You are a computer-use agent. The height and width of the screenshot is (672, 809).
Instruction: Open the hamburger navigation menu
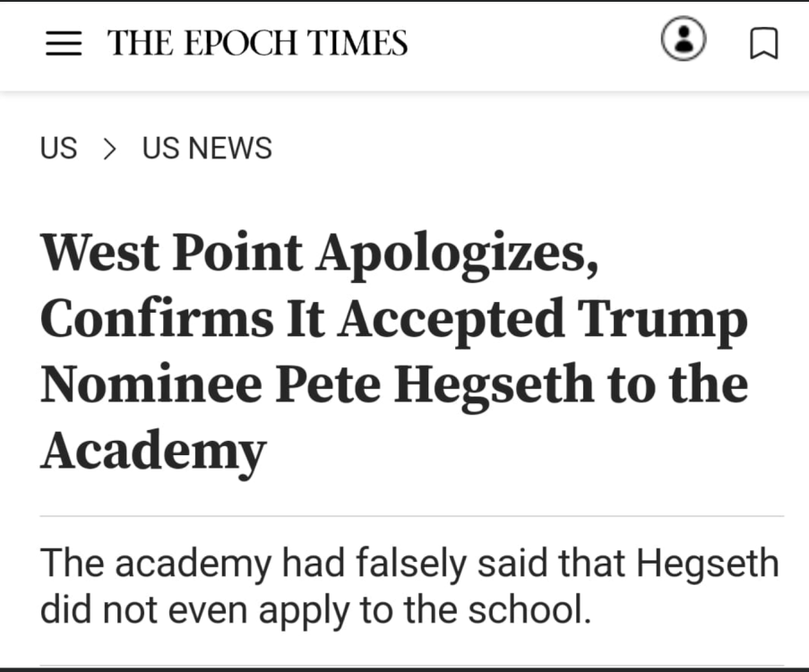(63, 43)
